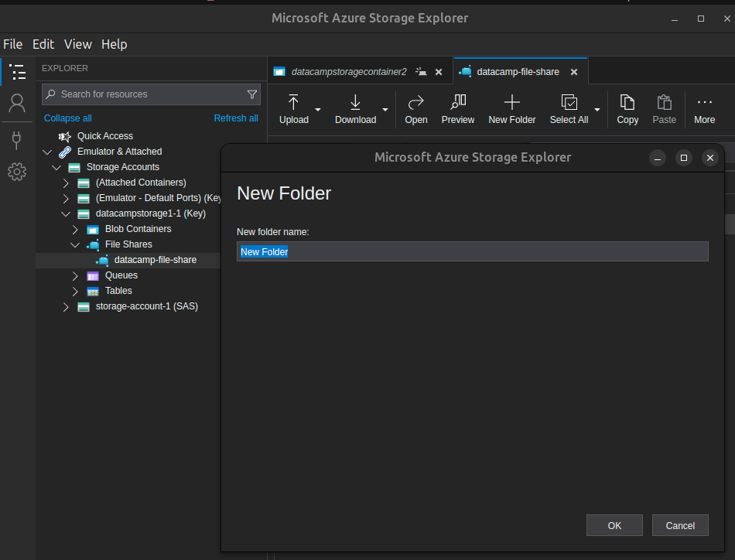Screen dimensions: 735x560
Task: Click the Upload toolbar icon
Action: (294, 108)
